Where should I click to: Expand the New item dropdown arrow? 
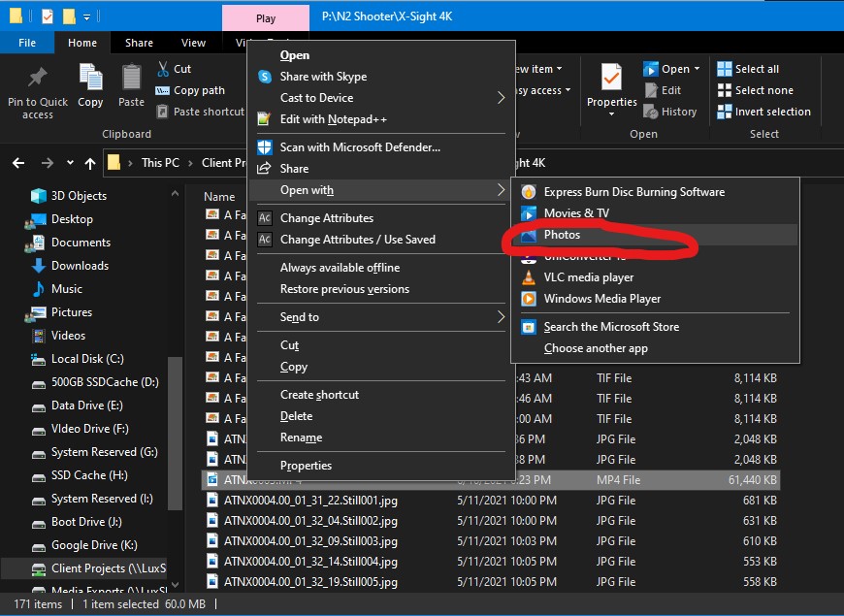pyautogui.click(x=559, y=68)
